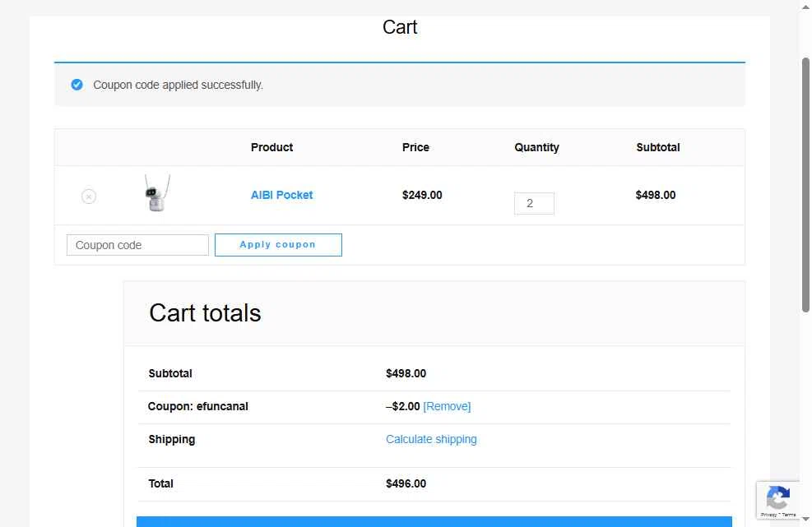The height and width of the screenshot is (527, 812).
Task: Click the $496.00 total amount
Action: point(406,483)
